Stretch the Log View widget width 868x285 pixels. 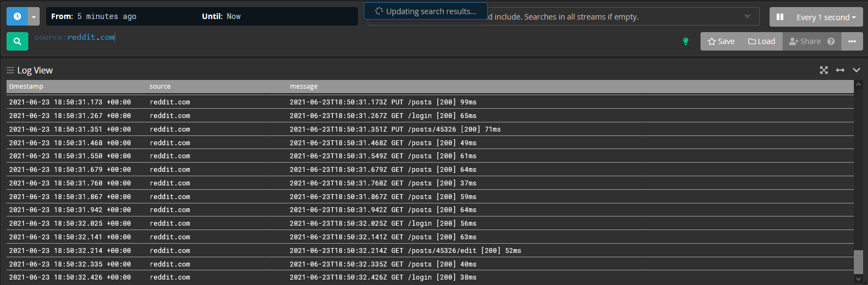click(840, 70)
